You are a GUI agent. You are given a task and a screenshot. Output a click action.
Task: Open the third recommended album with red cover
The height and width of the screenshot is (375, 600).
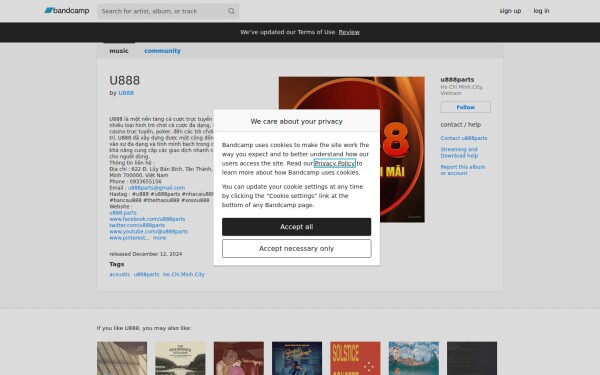(239, 358)
